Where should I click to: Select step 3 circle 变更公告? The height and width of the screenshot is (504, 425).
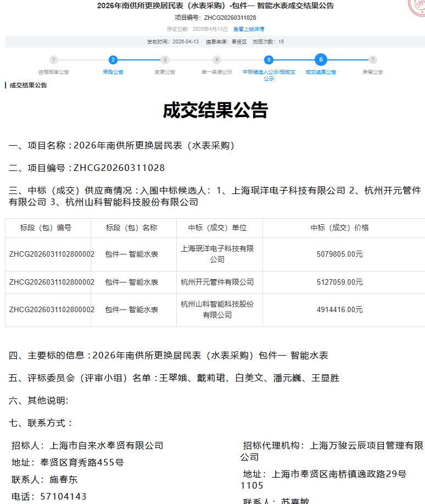click(165, 60)
